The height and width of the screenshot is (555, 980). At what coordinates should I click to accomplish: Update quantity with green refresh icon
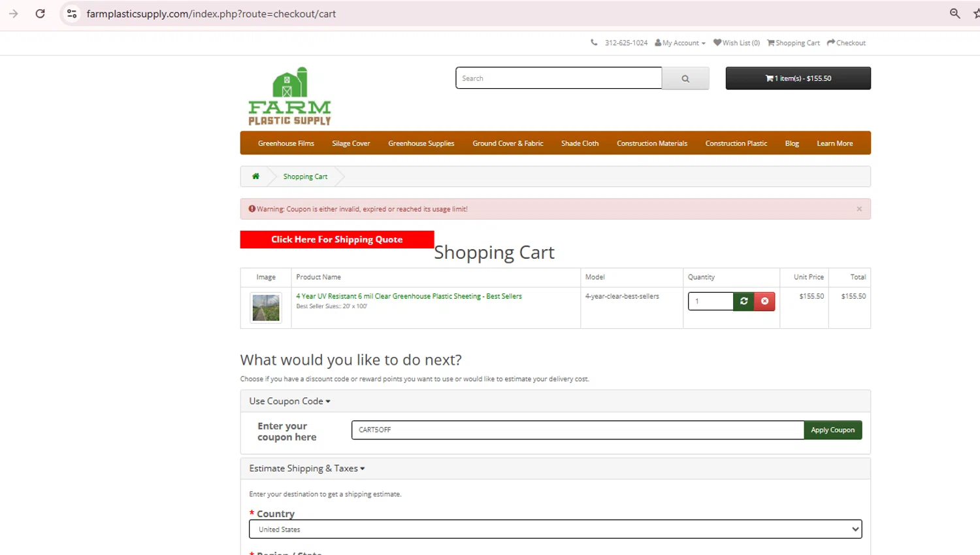click(743, 301)
